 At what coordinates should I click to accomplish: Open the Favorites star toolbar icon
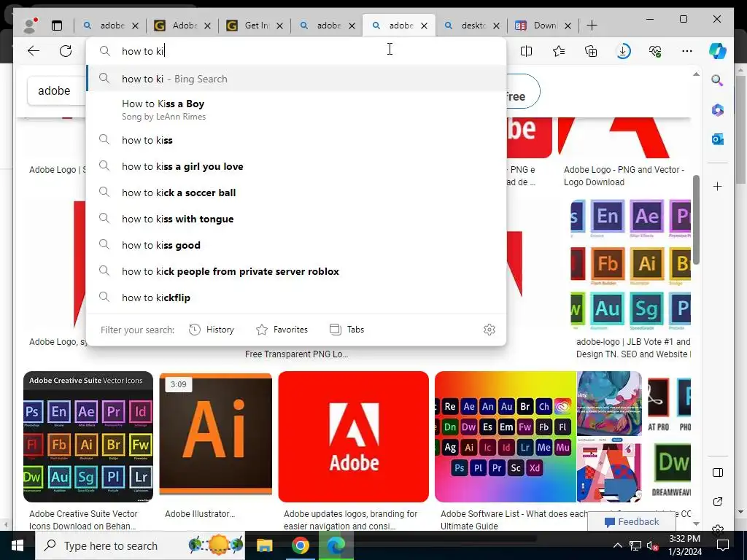(559, 51)
